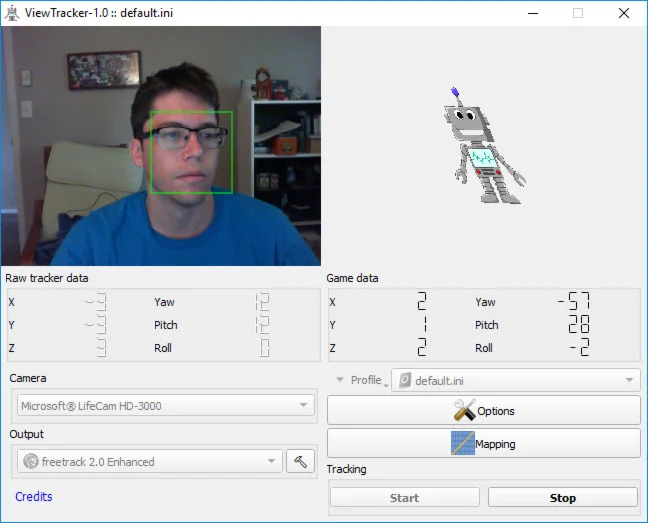
Task: Click the robot pose preview figure
Action: (x=484, y=146)
